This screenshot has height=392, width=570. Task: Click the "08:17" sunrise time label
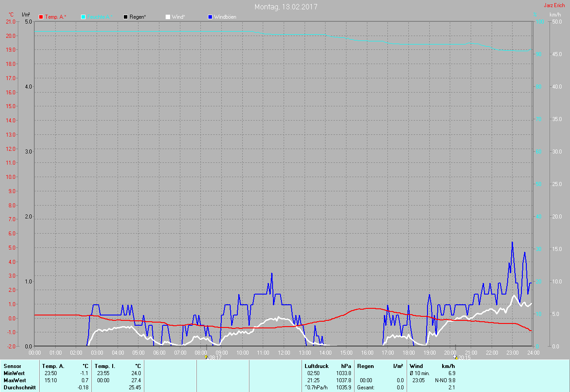pos(215,357)
